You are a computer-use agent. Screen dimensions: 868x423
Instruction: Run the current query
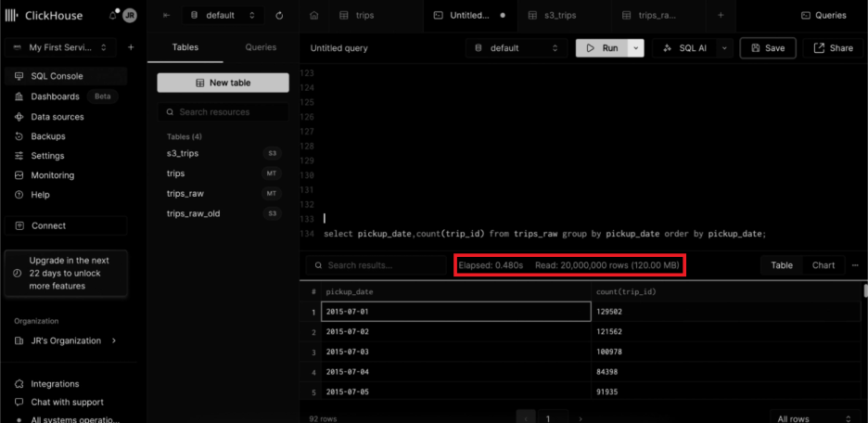602,48
